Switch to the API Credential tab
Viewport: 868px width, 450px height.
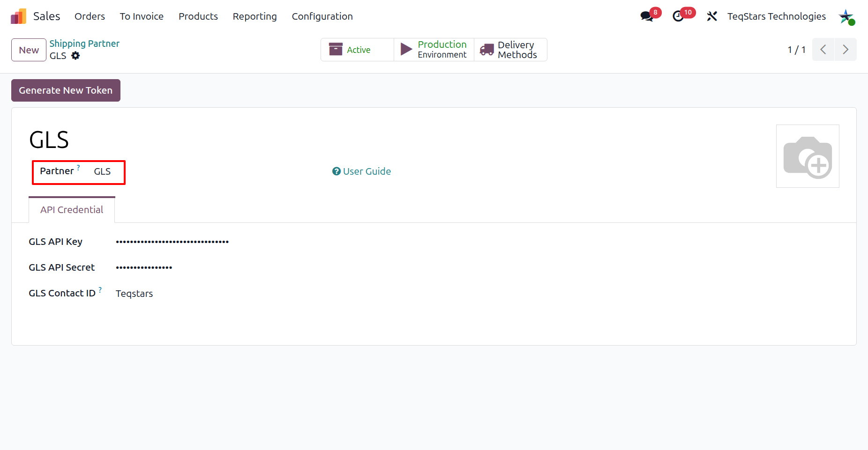72,210
